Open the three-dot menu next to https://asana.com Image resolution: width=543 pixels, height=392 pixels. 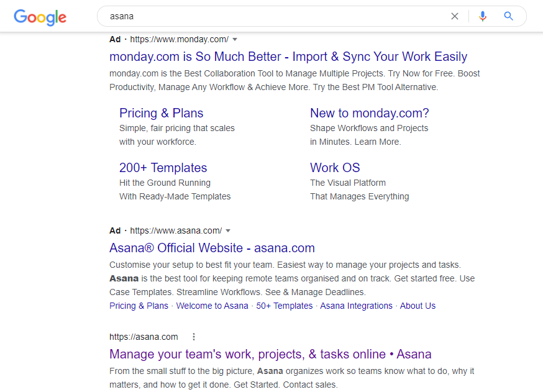tap(194, 337)
